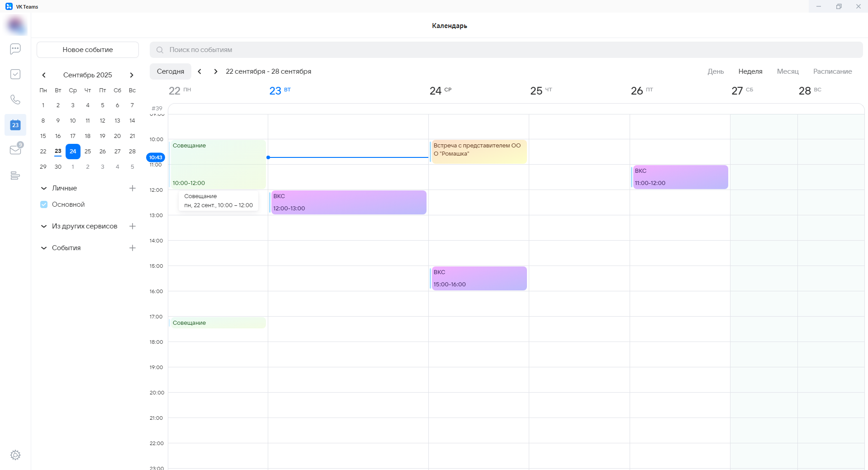Open the tasks checkmark icon

(x=15, y=74)
